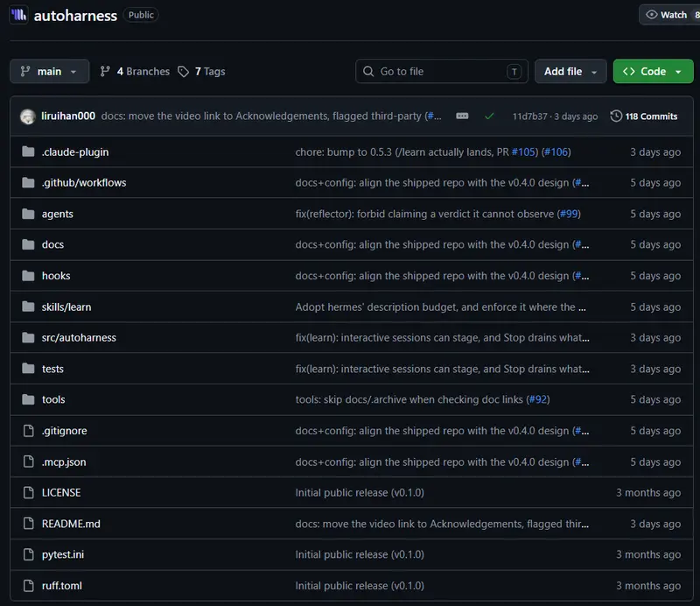
Task: Open PR #99 link in agents row
Action: [x=569, y=214]
